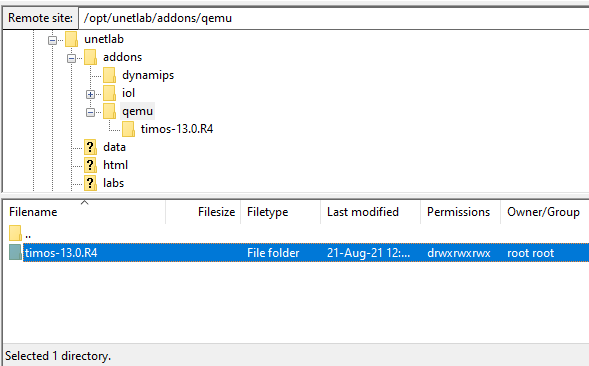Screen dimensions: 589x366
Task: Select the dynamips tree item
Action: [x=148, y=75]
